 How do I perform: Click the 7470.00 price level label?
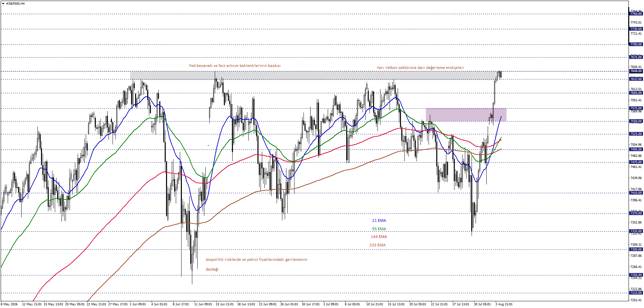(x=636, y=162)
